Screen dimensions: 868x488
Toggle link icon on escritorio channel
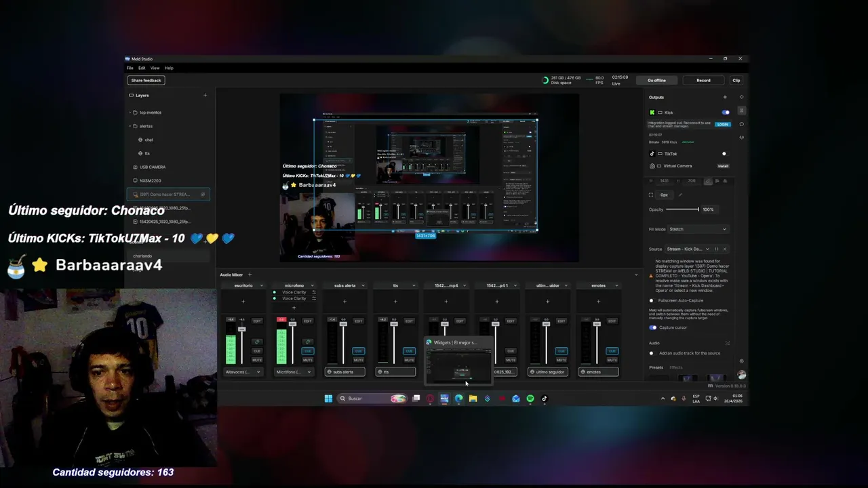pyautogui.click(x=257, y=342)
